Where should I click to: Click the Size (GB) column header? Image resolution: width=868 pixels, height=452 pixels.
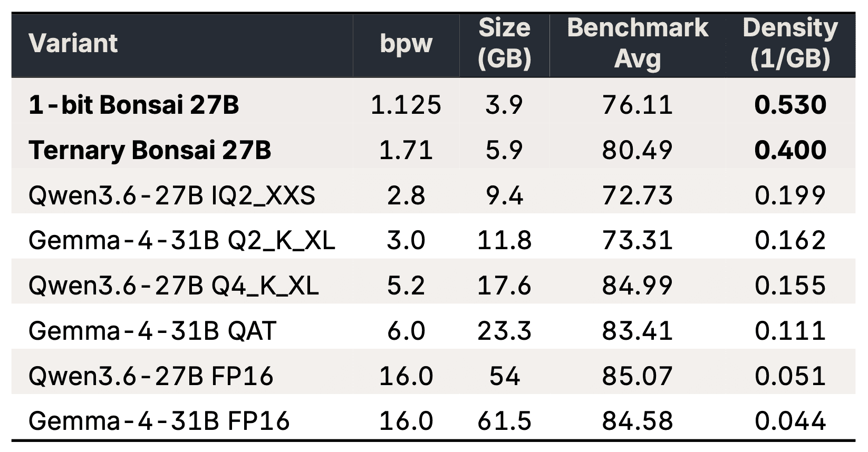click(x=504, y=43)
